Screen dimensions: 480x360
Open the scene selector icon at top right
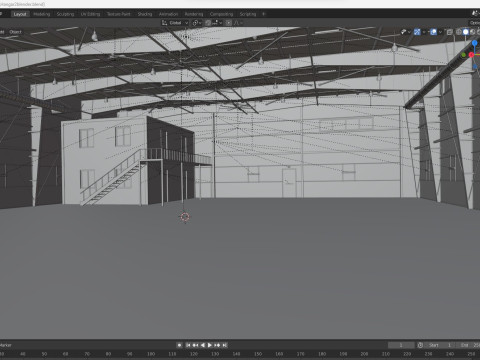[475, 13]
